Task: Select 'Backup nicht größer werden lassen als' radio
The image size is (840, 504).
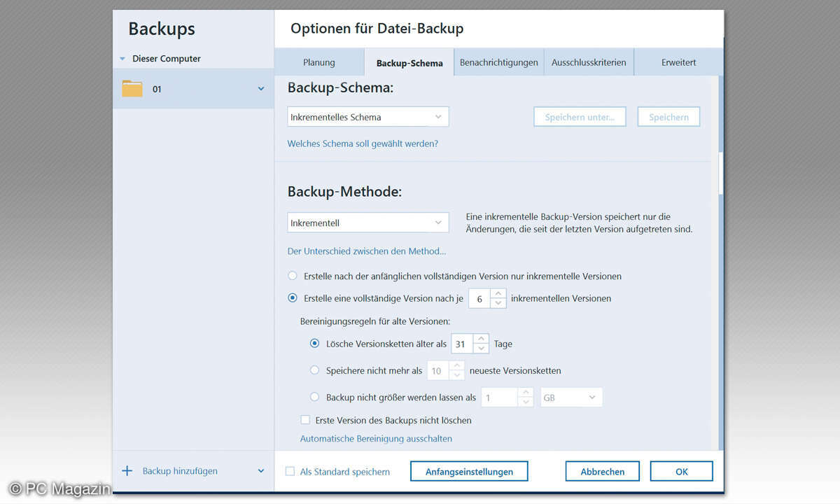Action: (315, 397)
